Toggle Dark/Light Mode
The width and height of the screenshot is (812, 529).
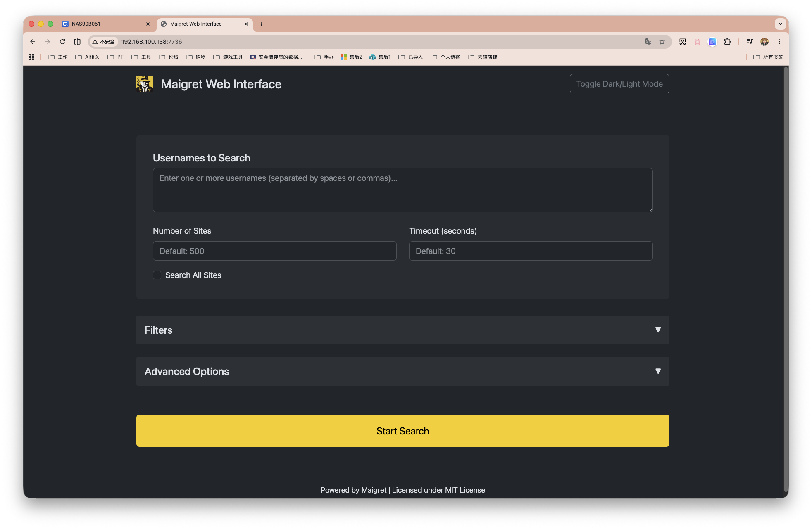[619, 84]
